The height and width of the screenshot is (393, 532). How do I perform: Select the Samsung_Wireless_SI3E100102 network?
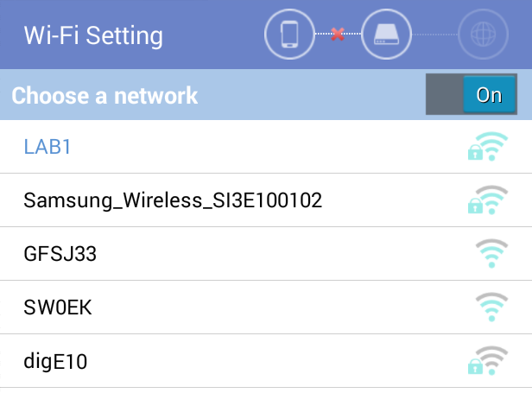(x=266, y=200)
